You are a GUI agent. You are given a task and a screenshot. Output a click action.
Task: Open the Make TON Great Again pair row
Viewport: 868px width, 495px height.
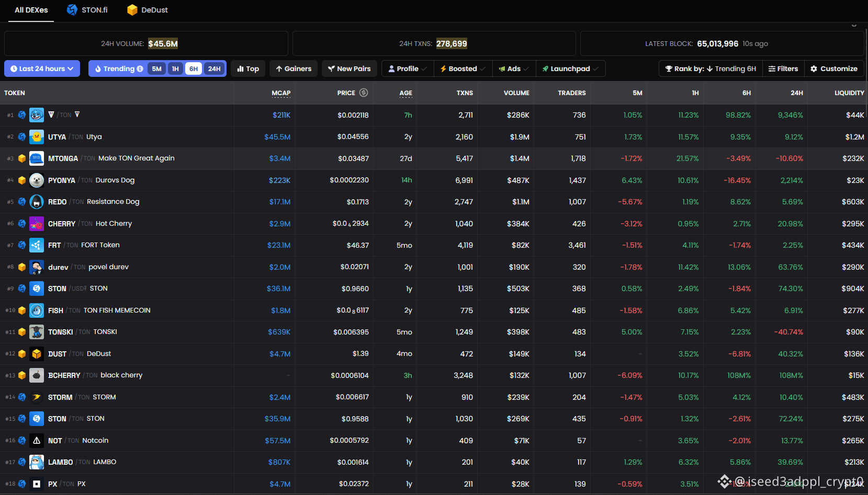pyautogui.click(x=434, y=158)
